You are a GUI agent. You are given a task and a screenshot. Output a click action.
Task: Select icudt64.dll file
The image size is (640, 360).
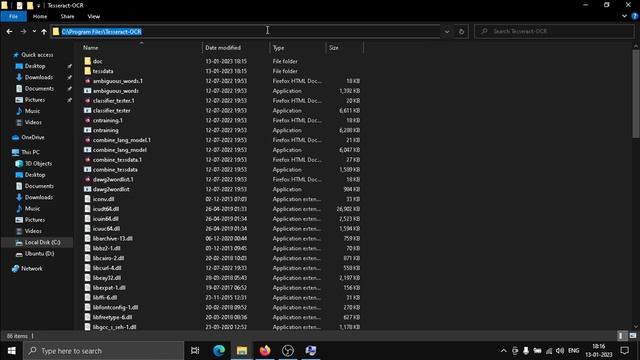(106, 209)
